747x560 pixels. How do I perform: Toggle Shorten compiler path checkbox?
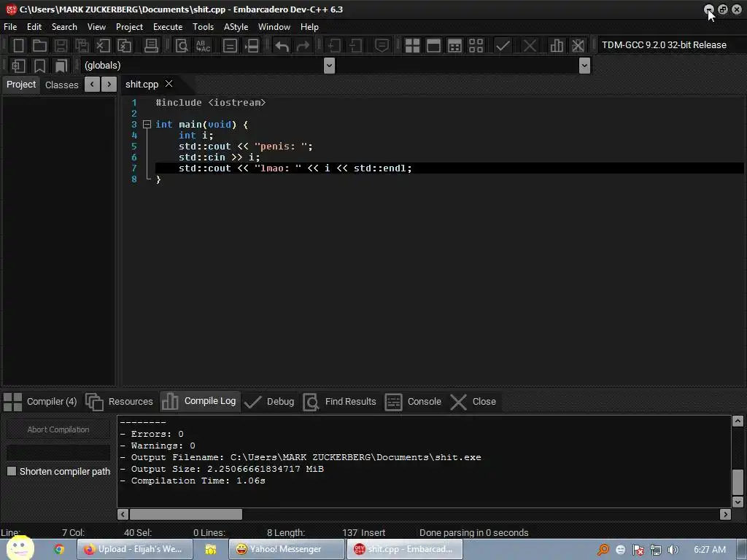coord(12,471)
